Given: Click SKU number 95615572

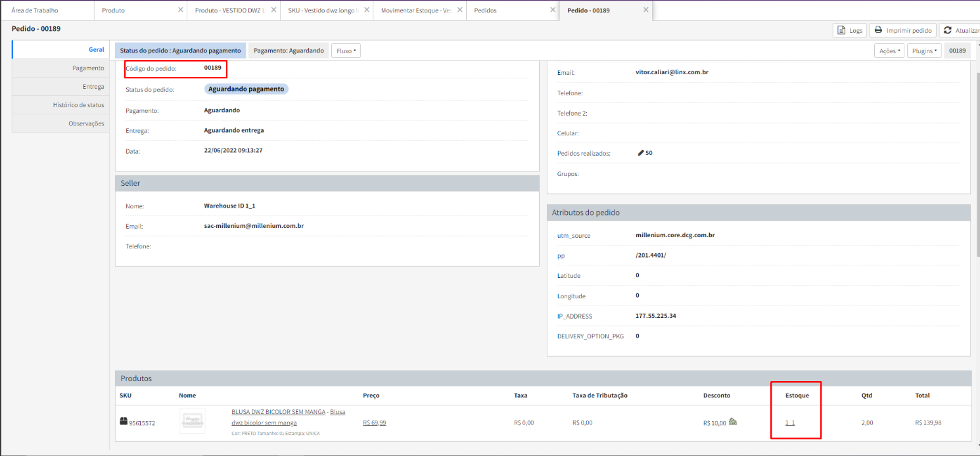Looking at the screenshot, I should [x=142, y=423].
